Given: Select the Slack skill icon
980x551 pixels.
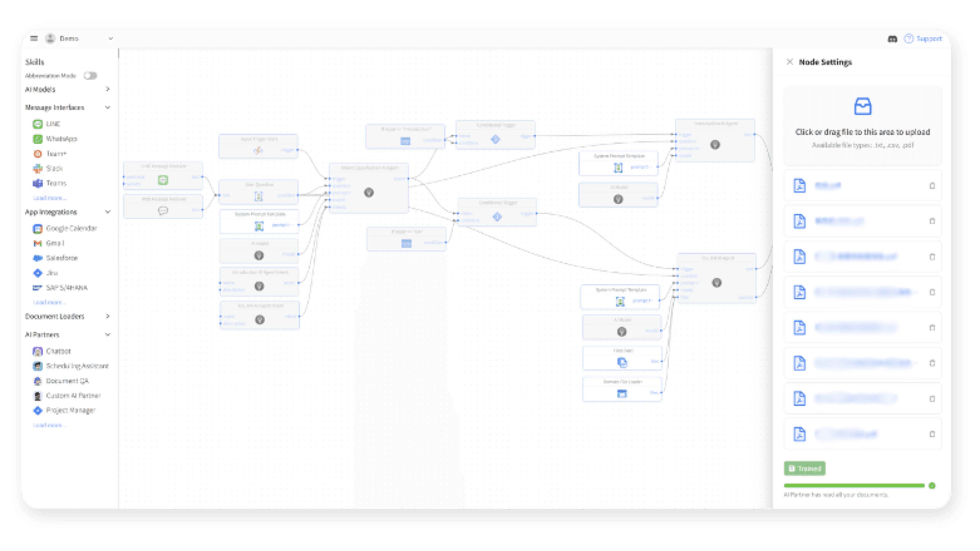Looking at the screenshot, I should tap(38, 168).
